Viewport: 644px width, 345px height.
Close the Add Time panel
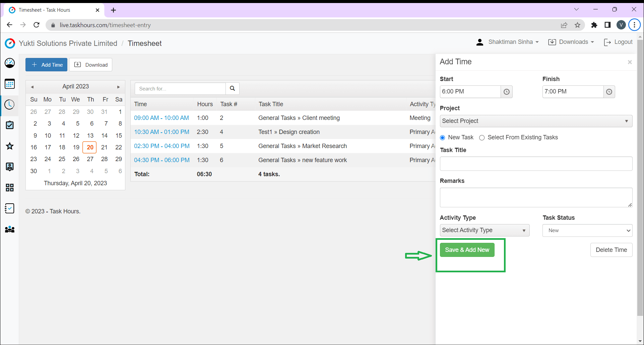[x=630, y=62]
